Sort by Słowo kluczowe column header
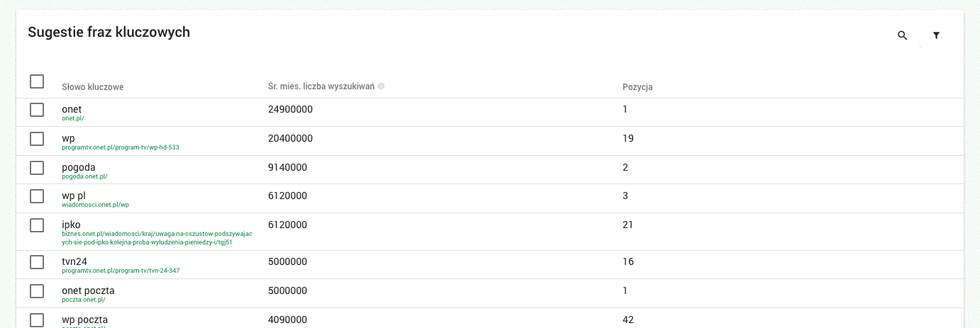The image size is (980, 328). pos(93,87)
